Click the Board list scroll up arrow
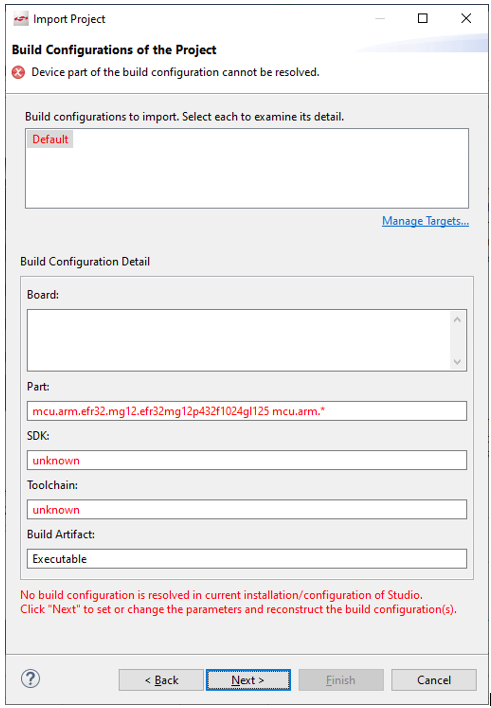Screen dimensions: 491x708 click(x=457, y=320)
